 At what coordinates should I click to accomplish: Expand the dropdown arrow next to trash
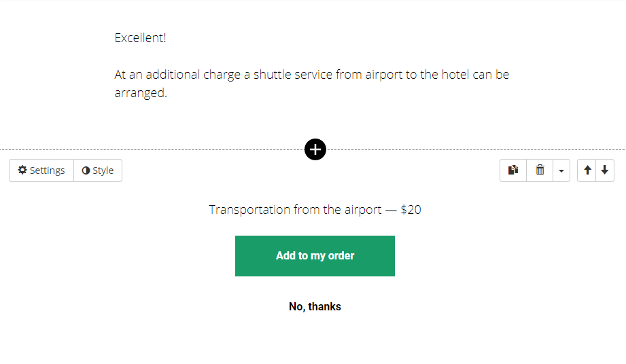[x=561, y=170]
